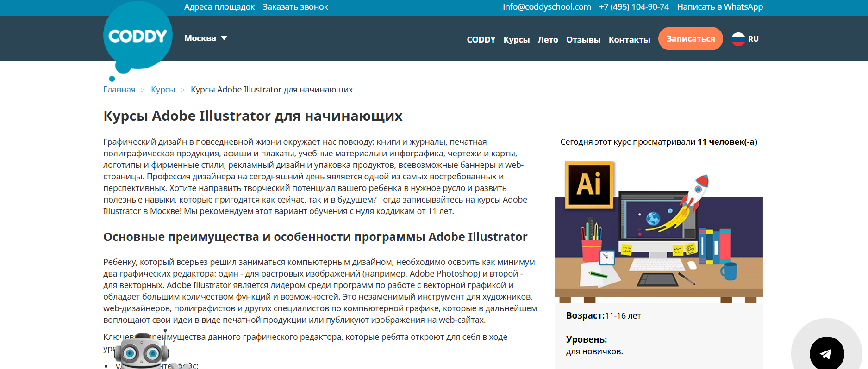Open the Telegram chat button
The image size is (868, 369).
pyautogui.click(x=826, y=353)
